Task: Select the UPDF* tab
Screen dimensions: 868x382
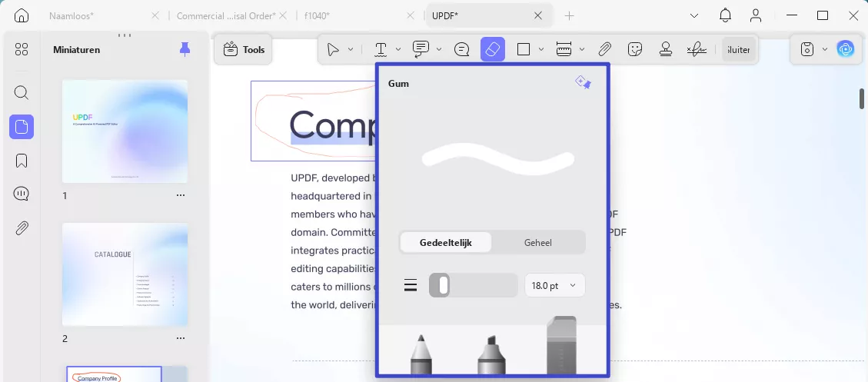Action: [445, 16]
